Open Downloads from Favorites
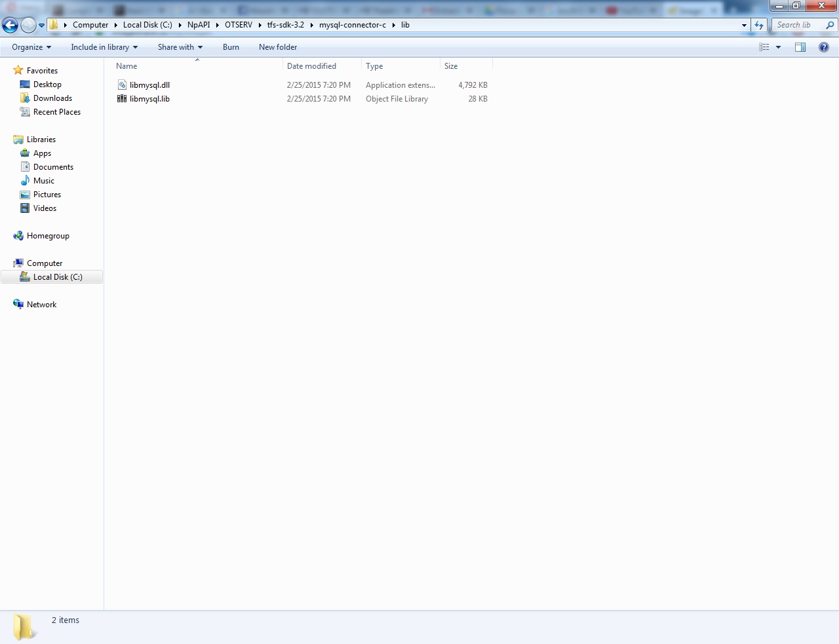 point(52,98)
